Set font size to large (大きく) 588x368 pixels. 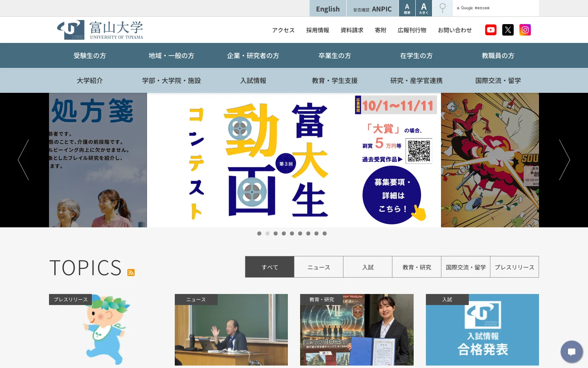click(x=424, y=8)
